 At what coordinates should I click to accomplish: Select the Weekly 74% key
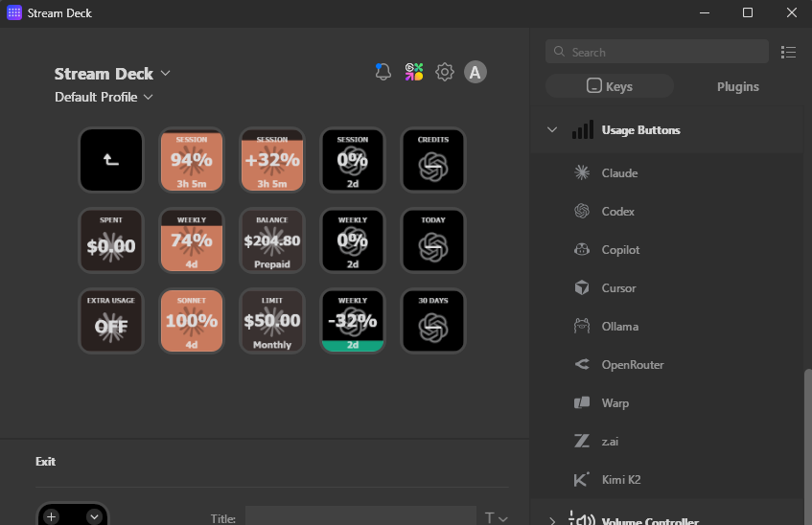[x=192, y=240]
